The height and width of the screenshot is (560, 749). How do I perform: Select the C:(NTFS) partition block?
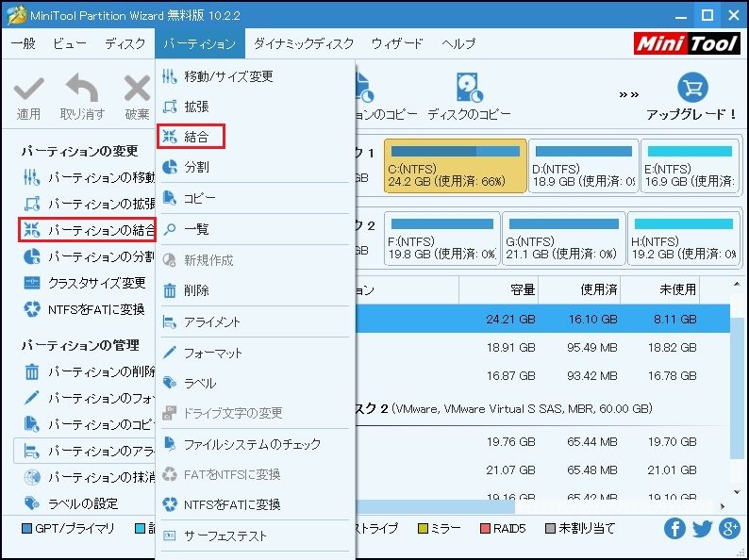tap(456, 166)
